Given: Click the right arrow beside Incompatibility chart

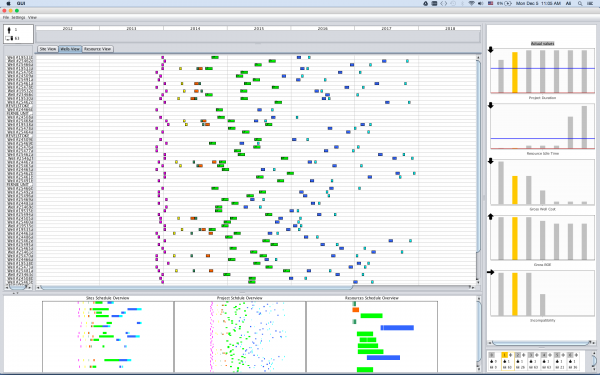Looking at the screenshot, I should coord(491,272).
